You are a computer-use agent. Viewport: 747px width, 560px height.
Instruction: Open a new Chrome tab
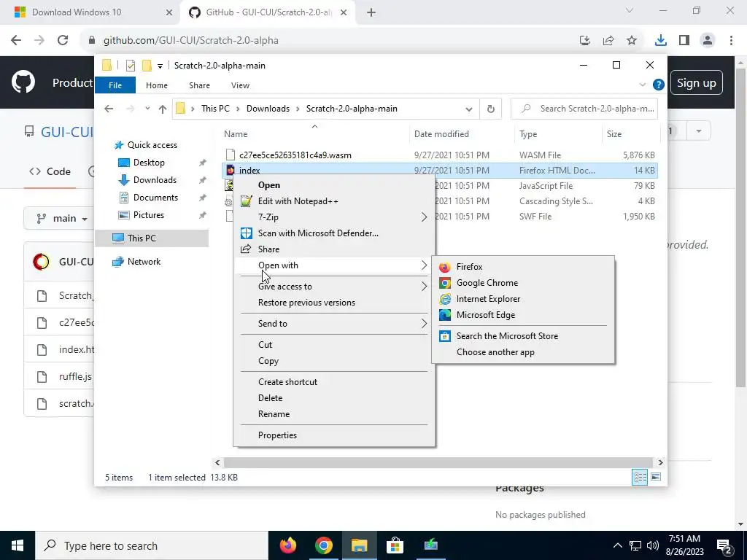371,13
